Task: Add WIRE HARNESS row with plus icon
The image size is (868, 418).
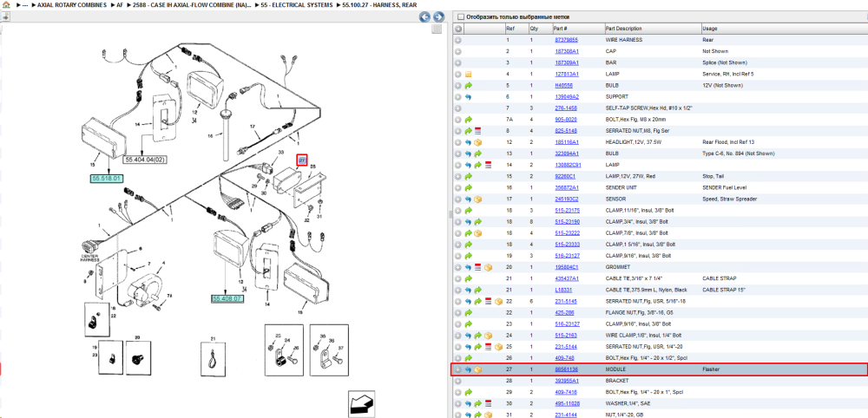Action: coord(458,40)
